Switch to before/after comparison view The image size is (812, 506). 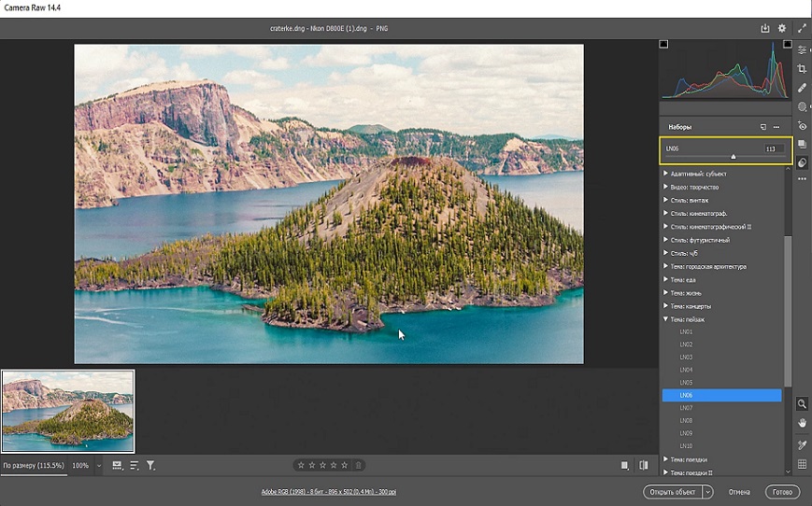(644, 466)
